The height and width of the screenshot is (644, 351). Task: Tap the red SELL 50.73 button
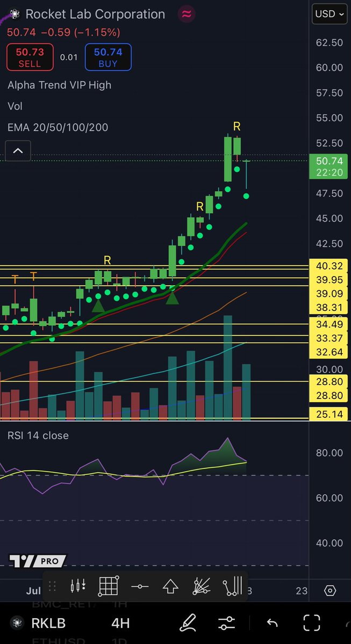click(30, 57)
